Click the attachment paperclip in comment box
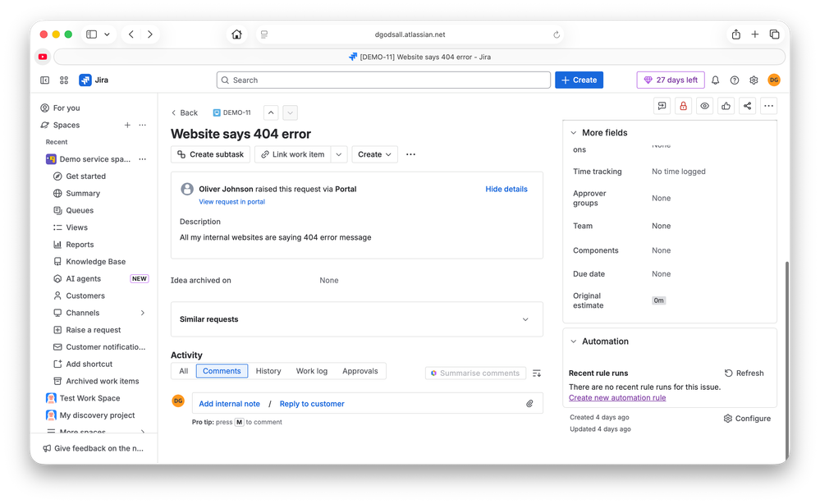Screen dimensions: 820x504 tap(529, 404)
